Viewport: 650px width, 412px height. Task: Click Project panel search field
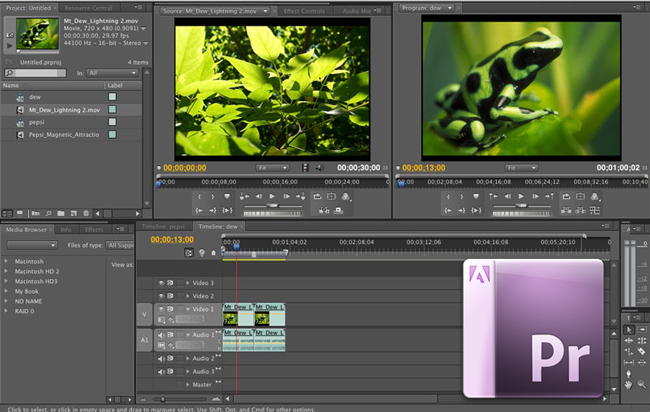click(x=35, y=73)
